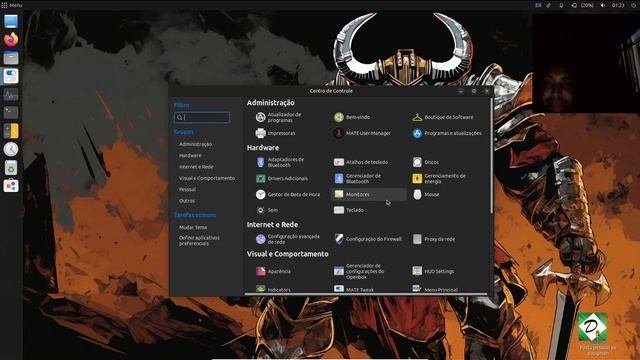The image size is (640, 360).
Task: Open the trash in the dock
Action: [11, 167]
